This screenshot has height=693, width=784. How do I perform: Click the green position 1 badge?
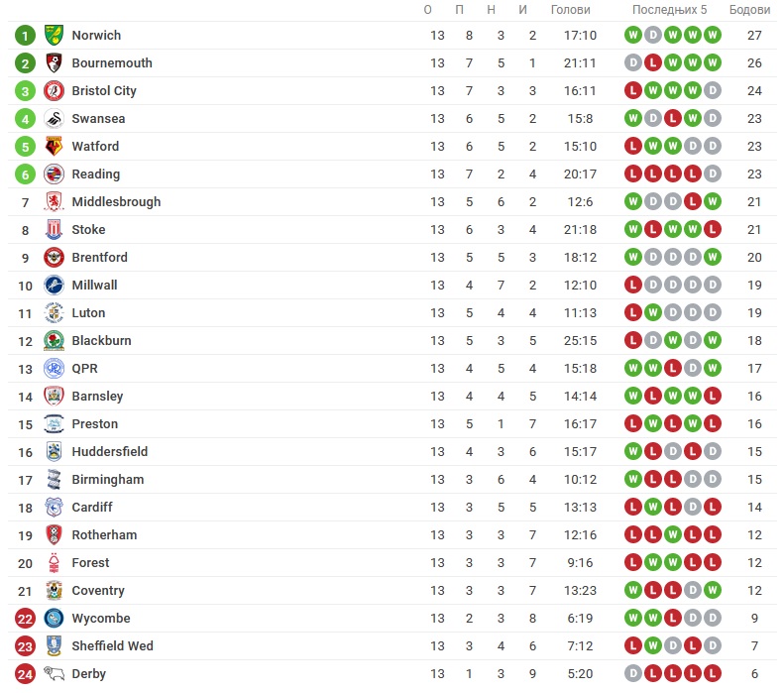coord(25,36)
